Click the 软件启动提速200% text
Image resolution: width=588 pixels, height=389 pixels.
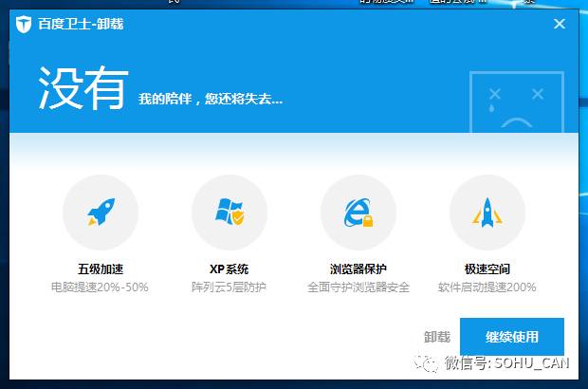tap(487, 287)
